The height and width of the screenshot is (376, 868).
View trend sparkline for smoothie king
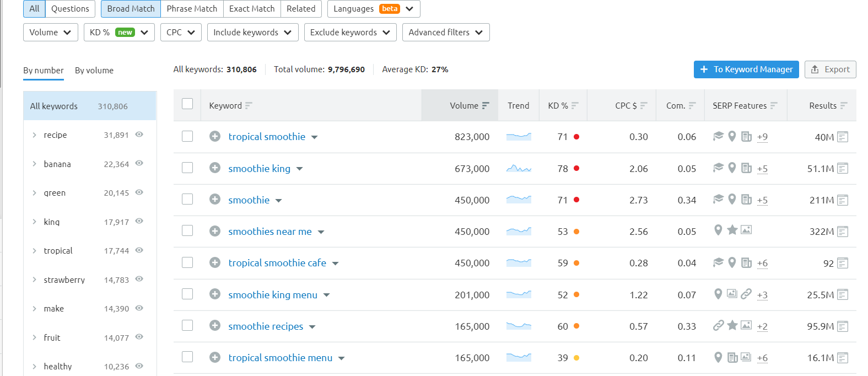(x=519, y=169)
